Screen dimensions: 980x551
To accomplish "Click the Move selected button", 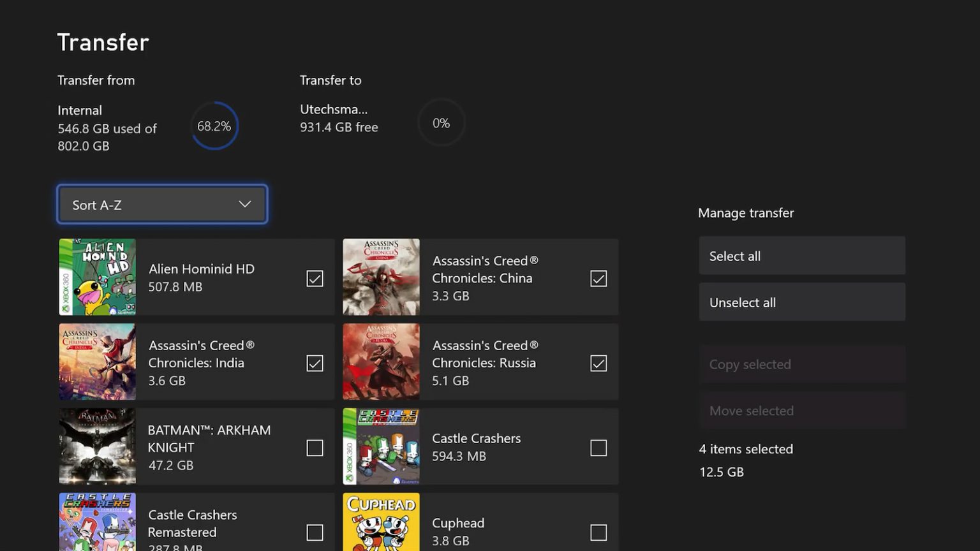I will 802,410.
